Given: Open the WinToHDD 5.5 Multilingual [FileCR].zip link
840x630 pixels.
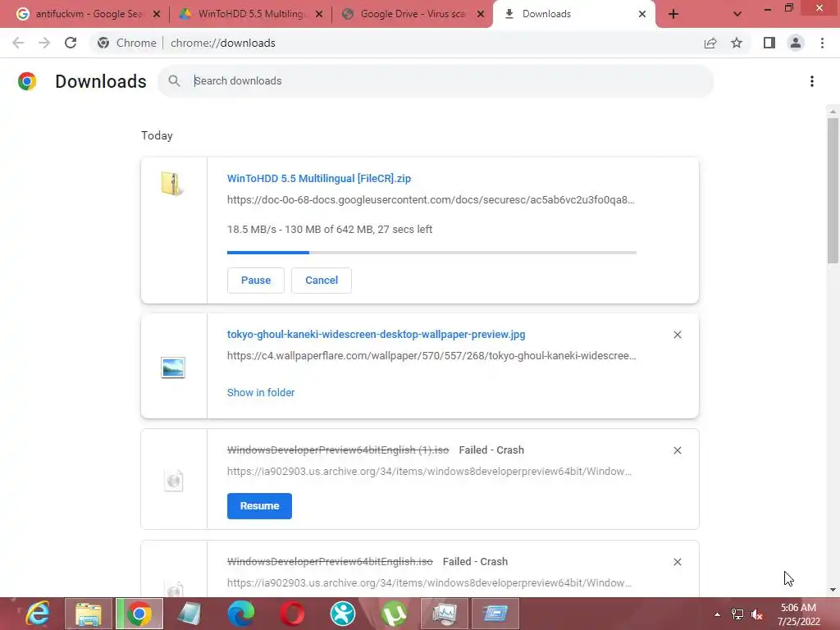Looking at the screenshot, I should click(319, 178).
